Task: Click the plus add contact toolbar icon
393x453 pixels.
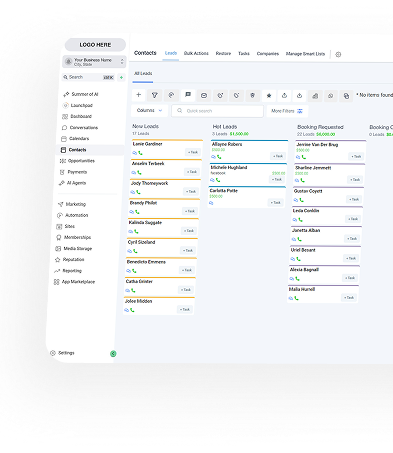Action: point(139,95)
